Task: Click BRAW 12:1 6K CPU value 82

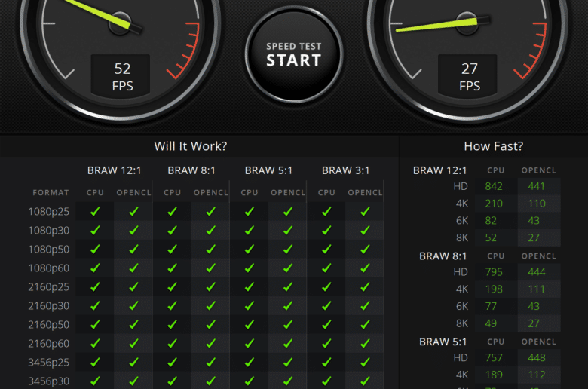Action: pos(491,221)
